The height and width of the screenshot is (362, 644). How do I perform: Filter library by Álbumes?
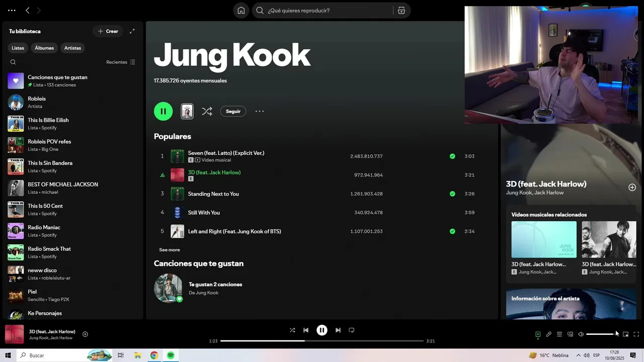coord(44,48)
